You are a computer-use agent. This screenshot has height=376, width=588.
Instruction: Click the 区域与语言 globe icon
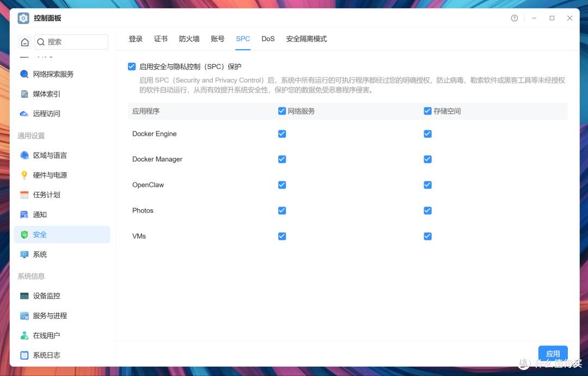click(x=24, y=155)
